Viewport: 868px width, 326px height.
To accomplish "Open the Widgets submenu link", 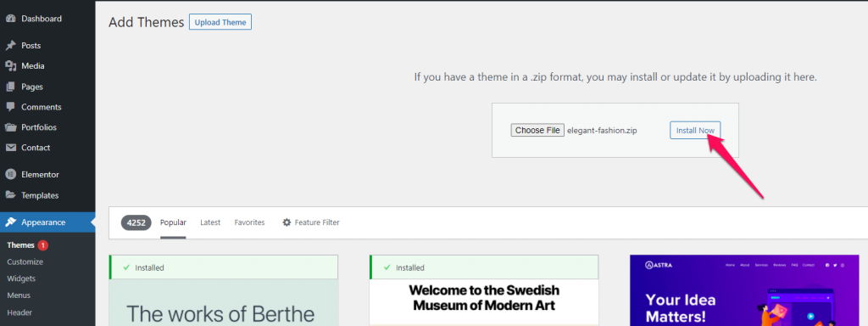I will point(21,278).
